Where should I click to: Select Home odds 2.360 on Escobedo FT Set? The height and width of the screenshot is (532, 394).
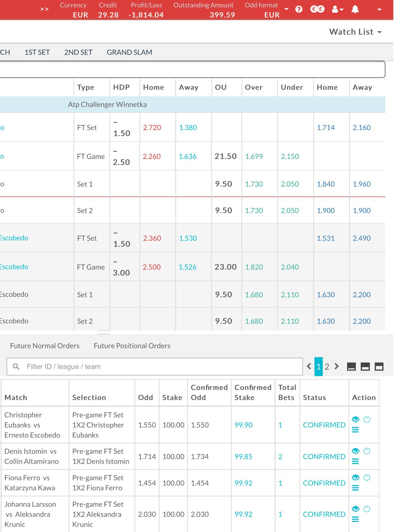(152, 238)
